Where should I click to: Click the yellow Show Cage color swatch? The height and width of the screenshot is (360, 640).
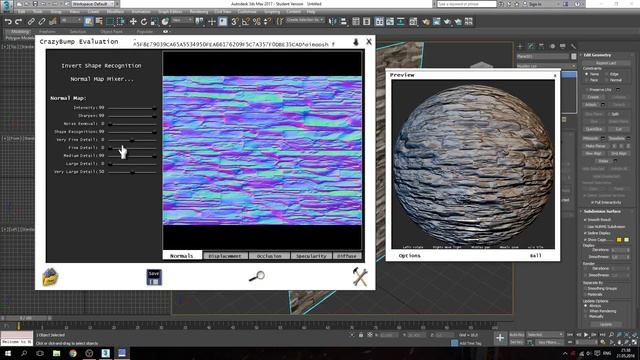point(619,240)
